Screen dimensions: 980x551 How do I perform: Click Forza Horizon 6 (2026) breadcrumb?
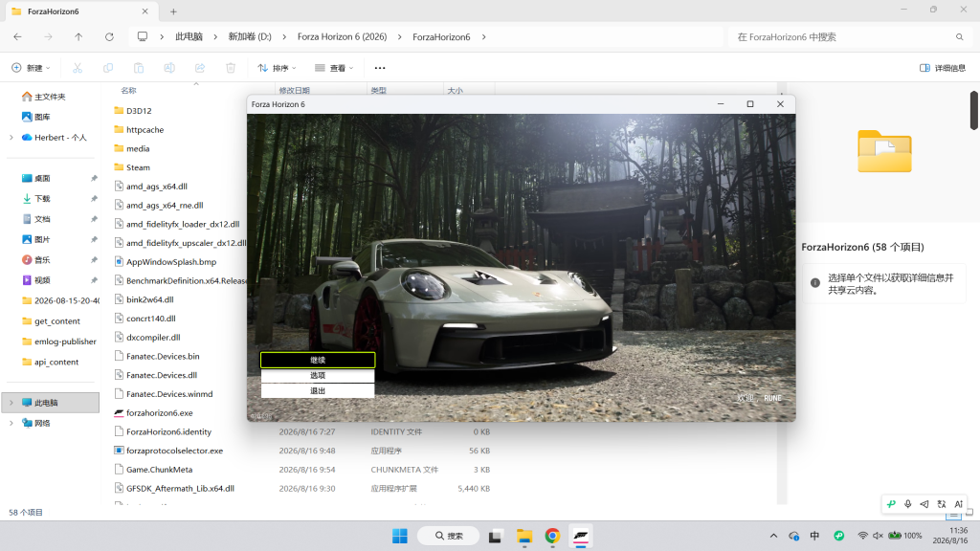coord(342,37)
